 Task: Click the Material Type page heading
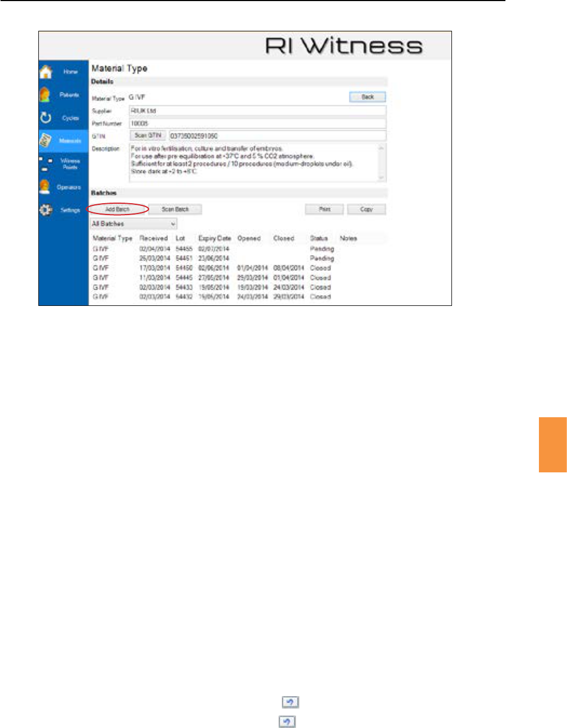119,69
